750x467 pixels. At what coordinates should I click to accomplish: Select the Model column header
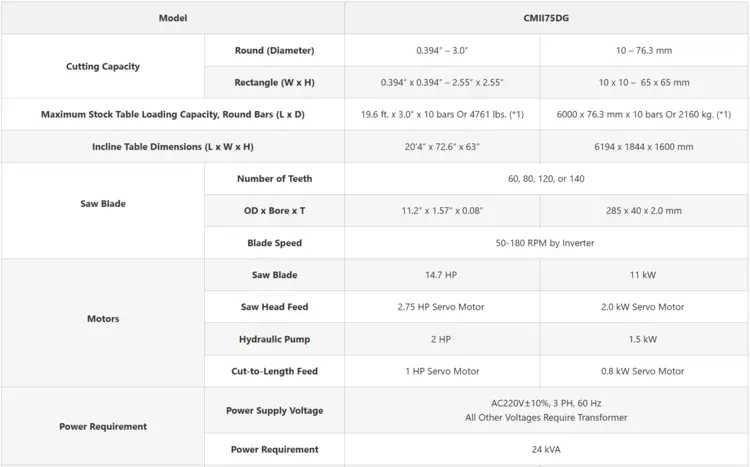click(x=172, y=18)
